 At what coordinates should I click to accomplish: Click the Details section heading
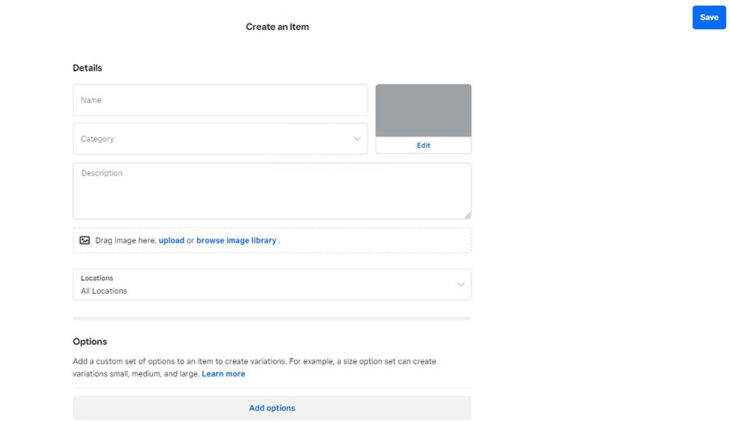(x=87, y=68)
